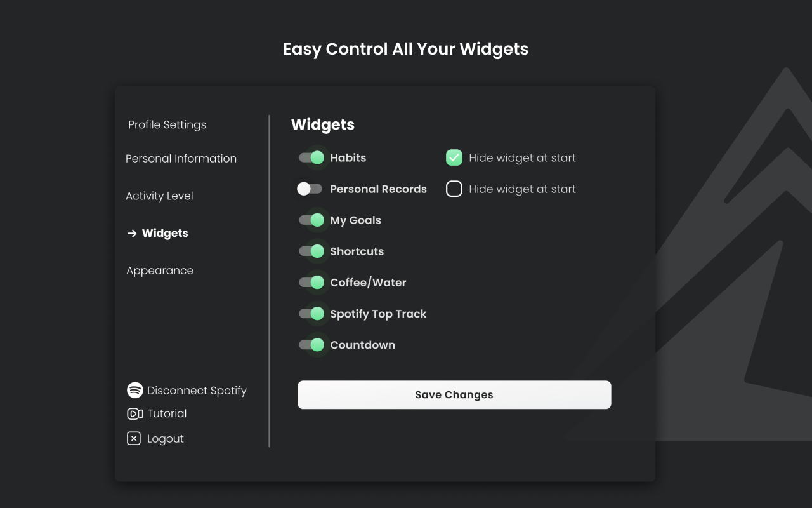Screen dimensions: 812x508
Task: Click the video camera icon next to Tutorial
Action: pyautogui.click(x=134, y=413)
